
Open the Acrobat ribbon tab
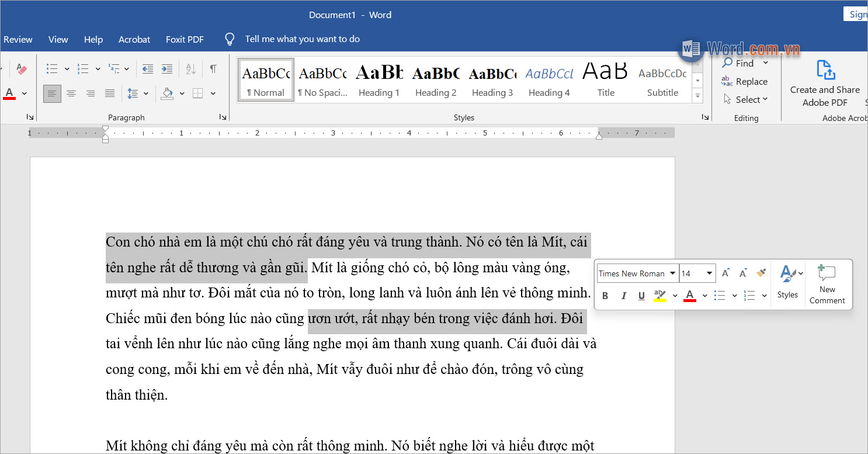click(x=134, y=39)
